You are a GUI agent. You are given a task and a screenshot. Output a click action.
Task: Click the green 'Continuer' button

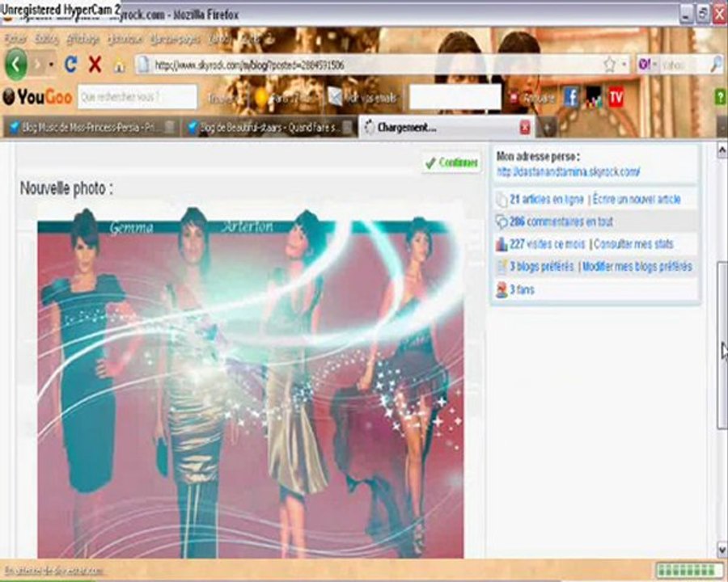(451, 163)
